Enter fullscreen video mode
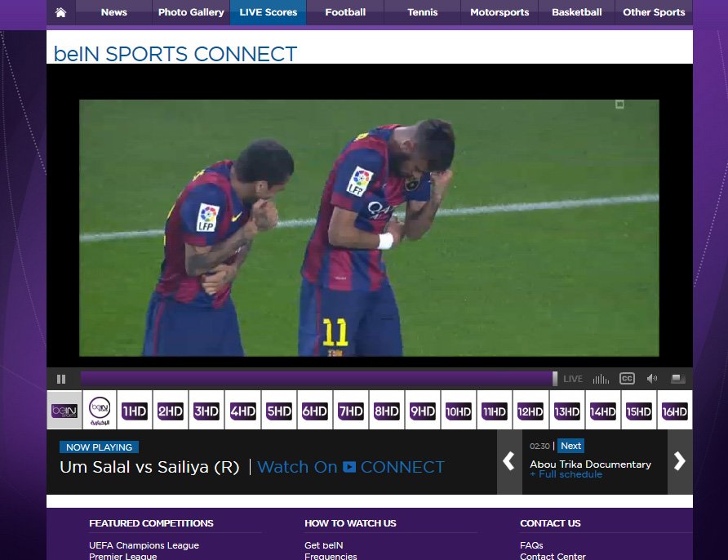This screenshot has height=560, width=728. click(x=678, y=379)
